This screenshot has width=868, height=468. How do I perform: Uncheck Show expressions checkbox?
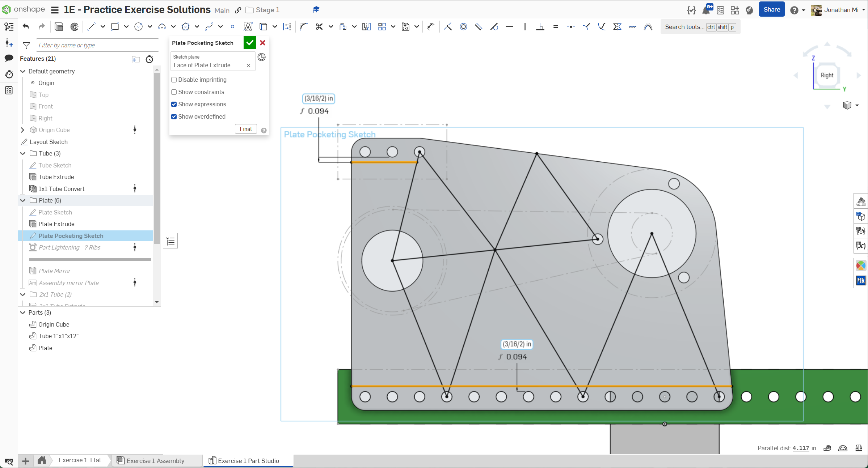[174, 104]
